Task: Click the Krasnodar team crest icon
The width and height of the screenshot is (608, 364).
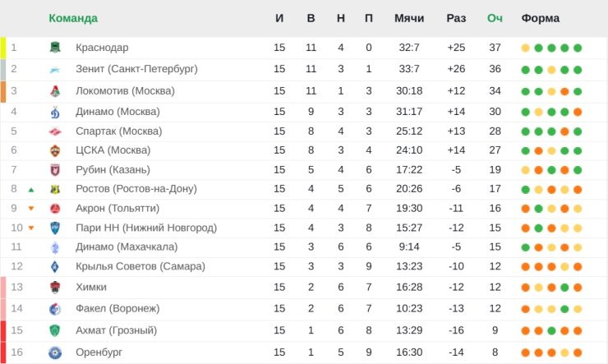Action: click(55, 48)
